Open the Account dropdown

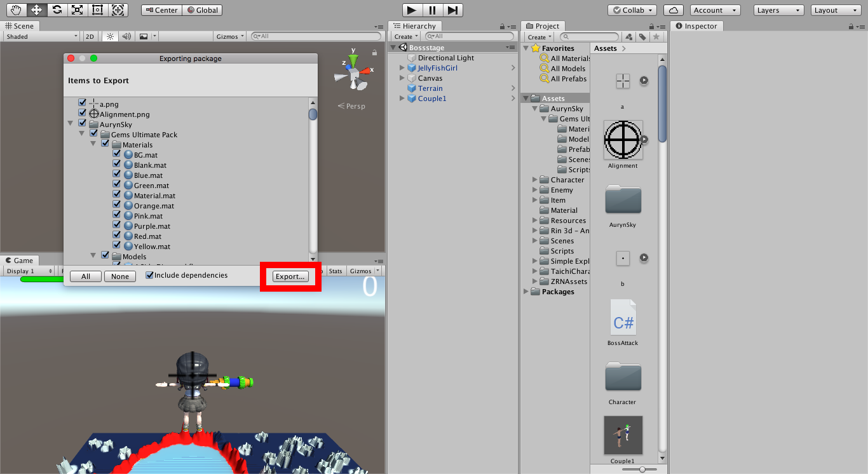tap(715, 10)
